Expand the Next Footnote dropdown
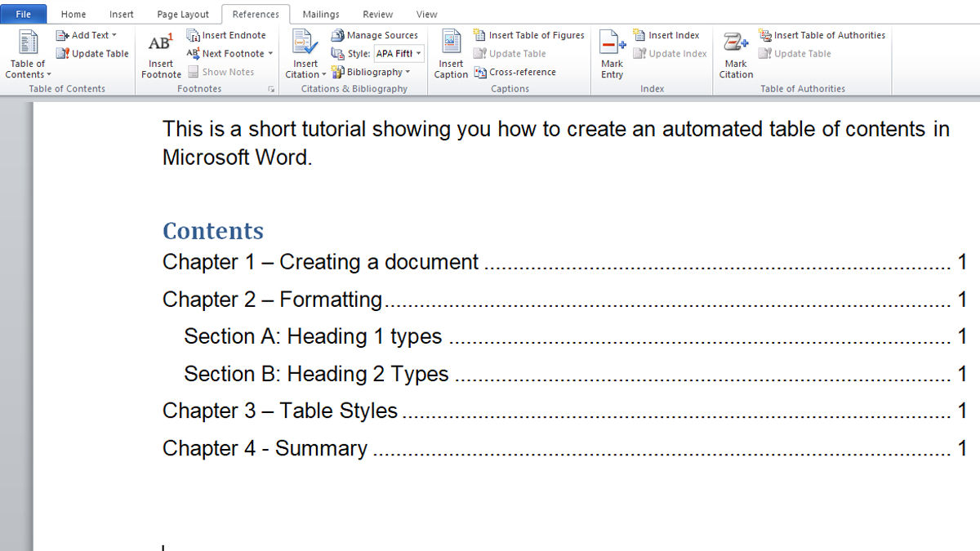Screen dimensions: 980x551 (269, 53)
